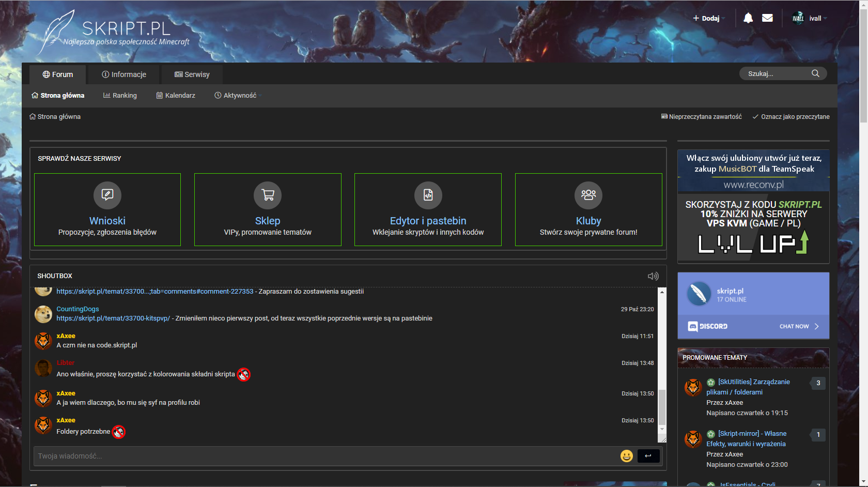This screenshot has height=487, width=868.
Task: Click emoticon after 'Foldery potrzebne'
Action: tap(119, 432)
